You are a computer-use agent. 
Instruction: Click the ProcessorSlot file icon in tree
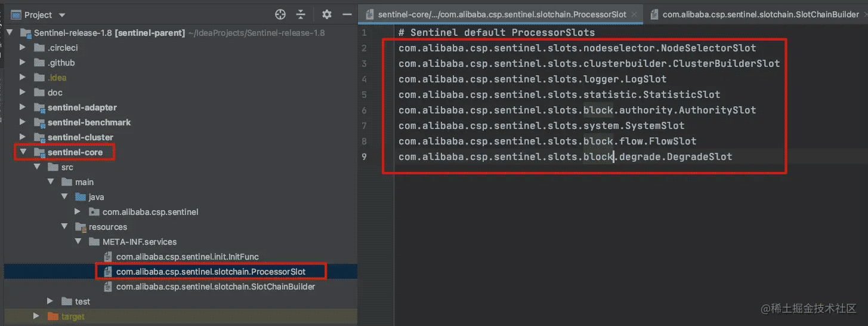tap(108, 272)
